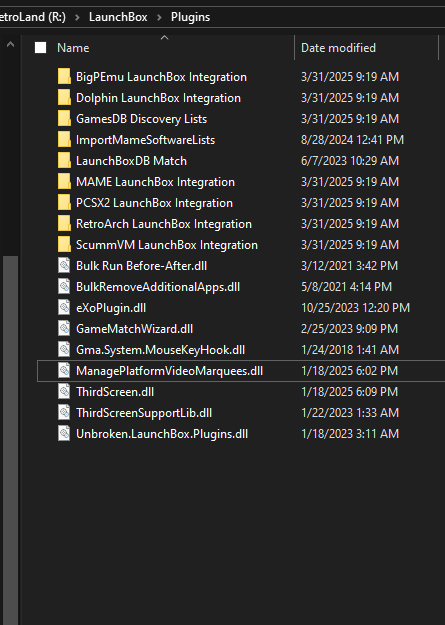445x625 pixels.
Task: Click the LaunchBoxDB Match folder icon
Action: (x=64, y=161)
